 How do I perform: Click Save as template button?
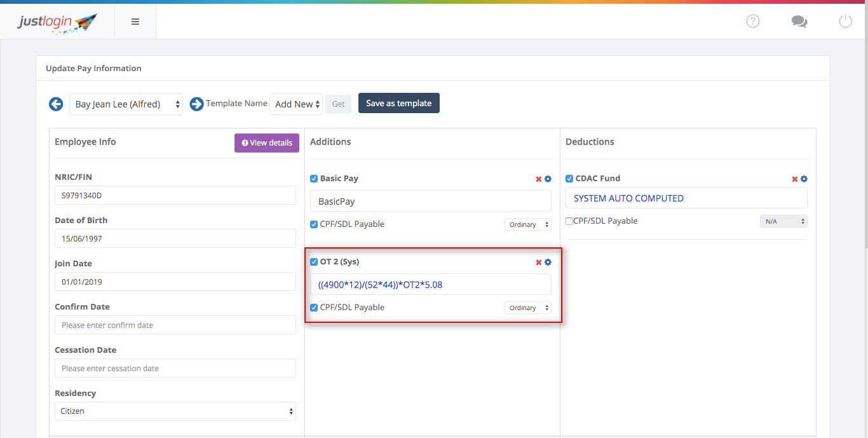coord(399,103)
